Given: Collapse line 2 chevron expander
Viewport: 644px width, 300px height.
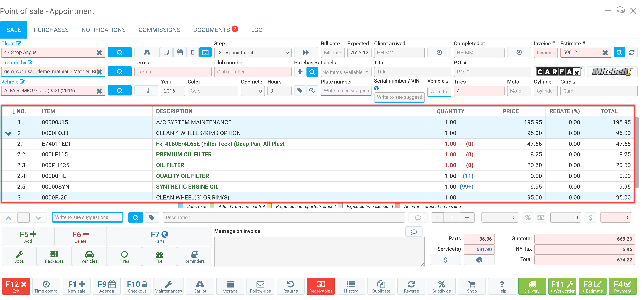Looking at the screenshot, I should [x=8, y=133].
